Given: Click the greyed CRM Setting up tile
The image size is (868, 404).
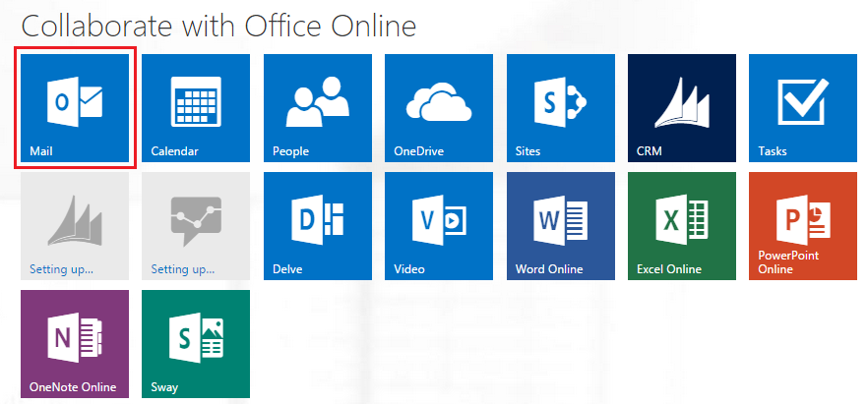Looking at the screenshot, I should click(75, 226).
